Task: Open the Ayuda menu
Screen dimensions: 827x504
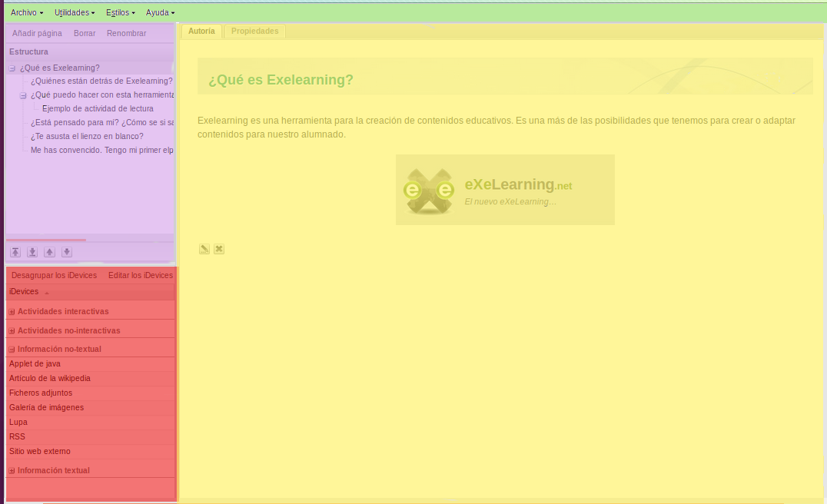Action: pyautogui.click(x=161, y=12)
